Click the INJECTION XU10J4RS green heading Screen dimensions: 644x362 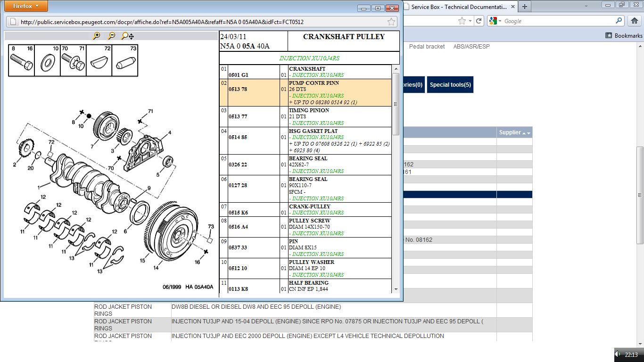[309, 58]
